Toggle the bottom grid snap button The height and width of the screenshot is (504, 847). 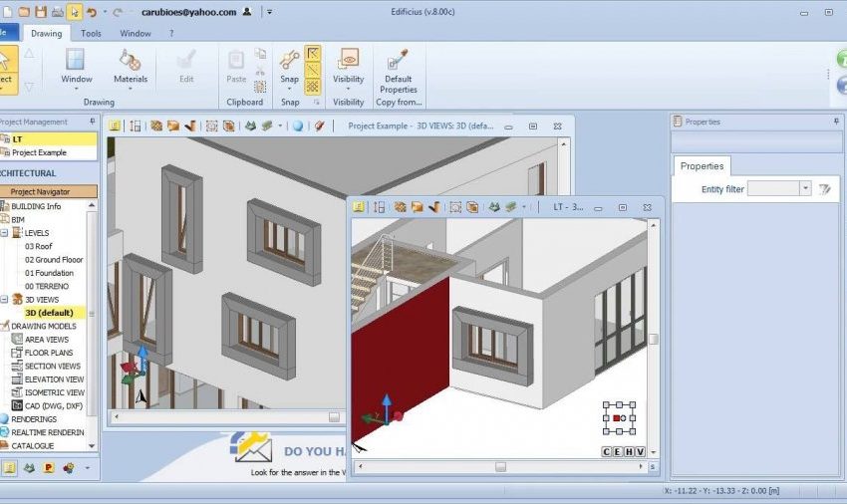click(313, 87)
